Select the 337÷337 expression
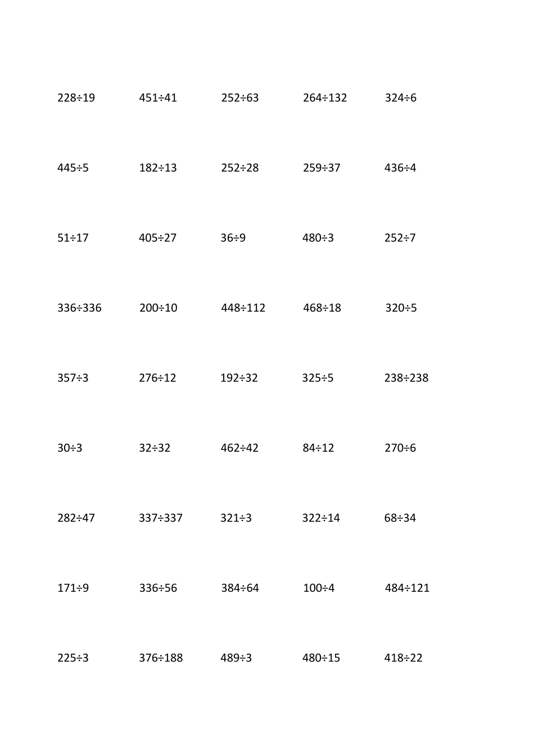The image size is (534, 756). (x=161, y=518)
